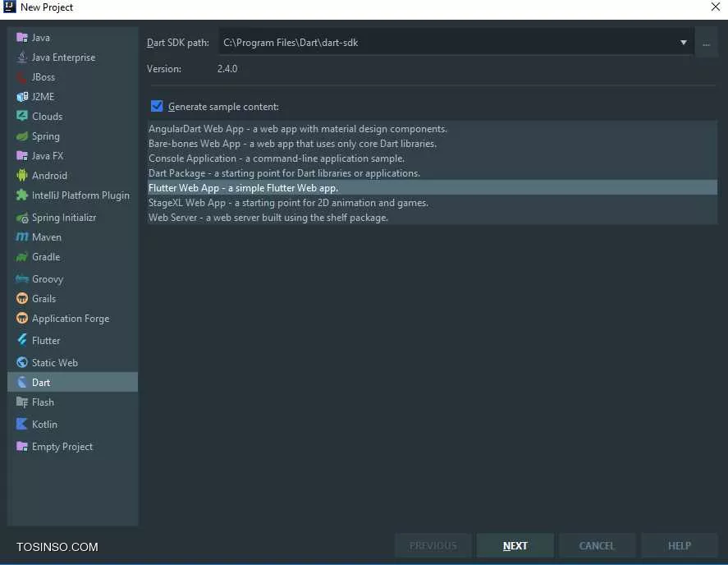The height and width of the screenshot is (565, 728).
Task: Select the Clouds label
Action: [x=48, y=116]
